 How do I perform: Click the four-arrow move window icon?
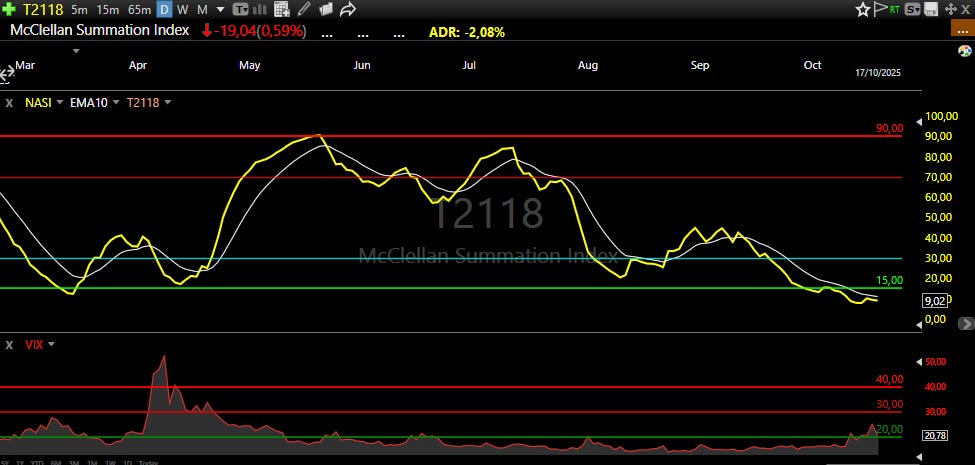click(x=950, y=9)
